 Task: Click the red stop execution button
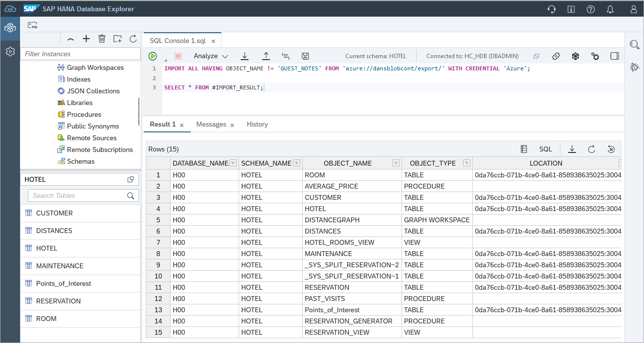pos(178,56)
